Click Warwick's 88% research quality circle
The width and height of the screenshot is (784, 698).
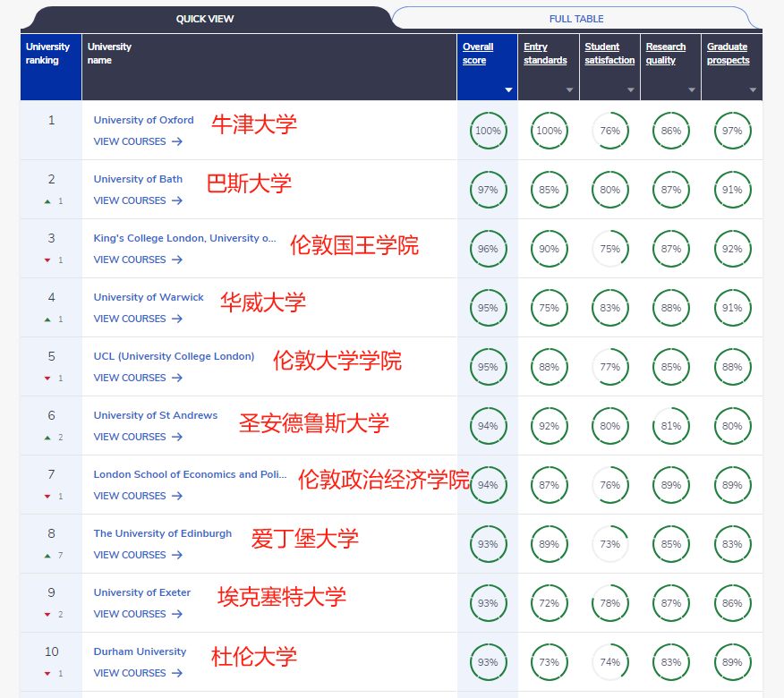click(671, 308)
